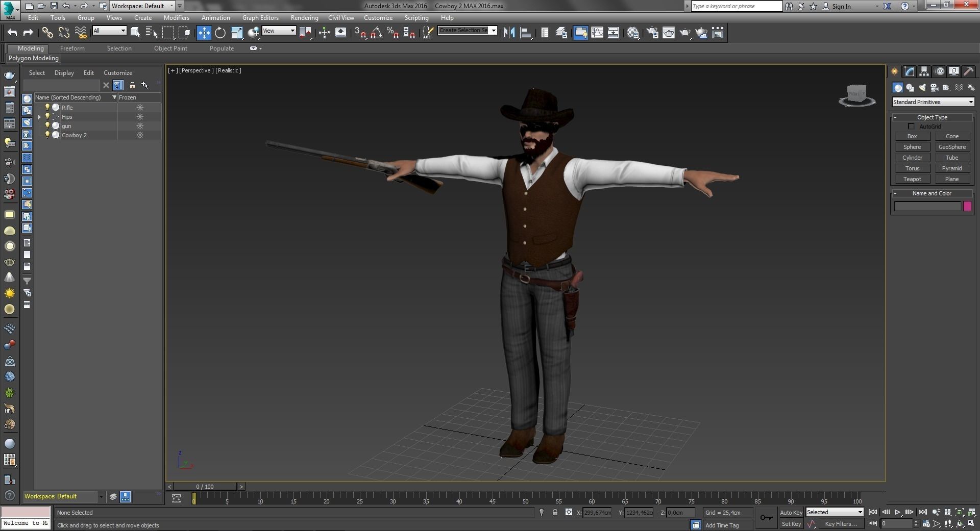Go to animation start frame
Image resolution: width=980 pixels, height=531 pixels.
[873, 512]
